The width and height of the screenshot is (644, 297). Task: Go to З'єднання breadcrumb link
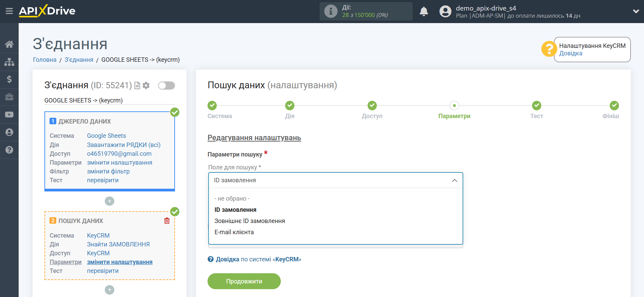pos(79,60)
